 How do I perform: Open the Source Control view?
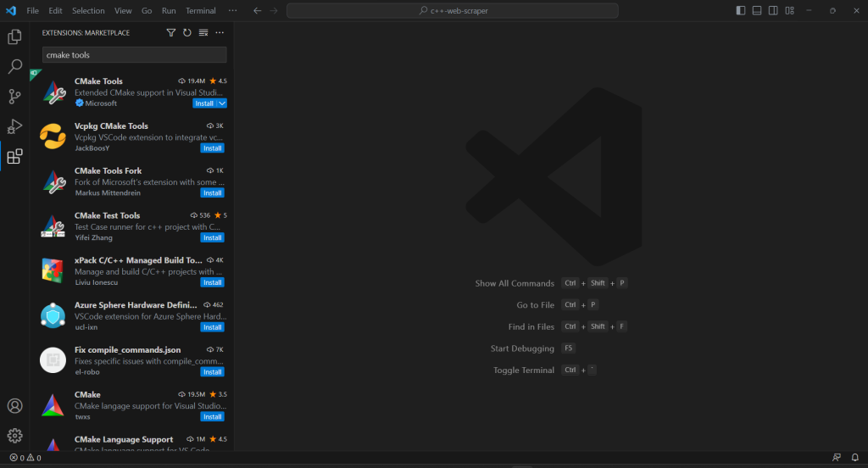coord(14,97)
